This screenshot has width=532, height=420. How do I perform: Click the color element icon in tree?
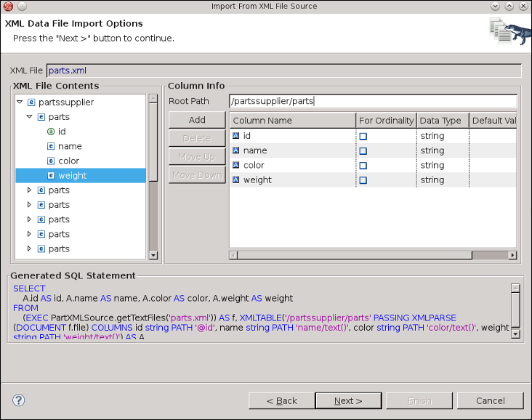point(51,161)
